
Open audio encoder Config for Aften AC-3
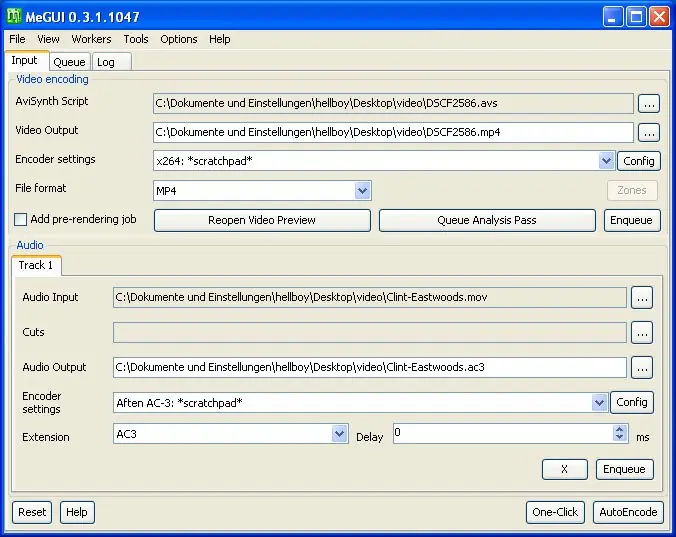[632, 402]
